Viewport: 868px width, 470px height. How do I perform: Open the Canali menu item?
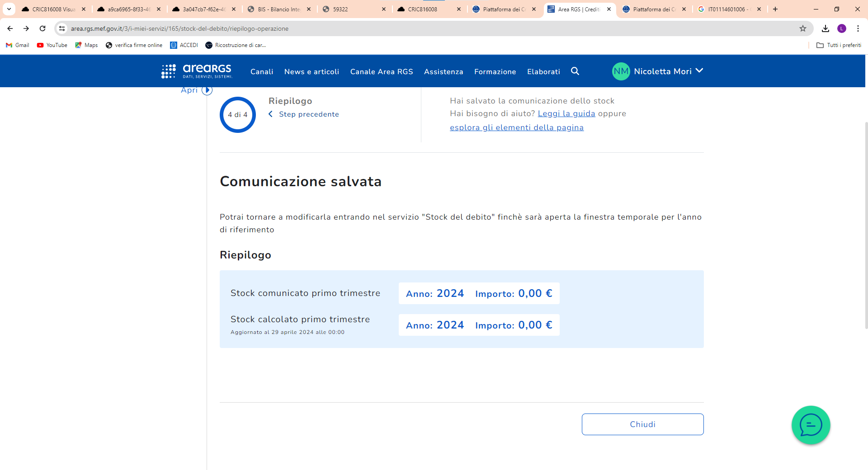262,71
